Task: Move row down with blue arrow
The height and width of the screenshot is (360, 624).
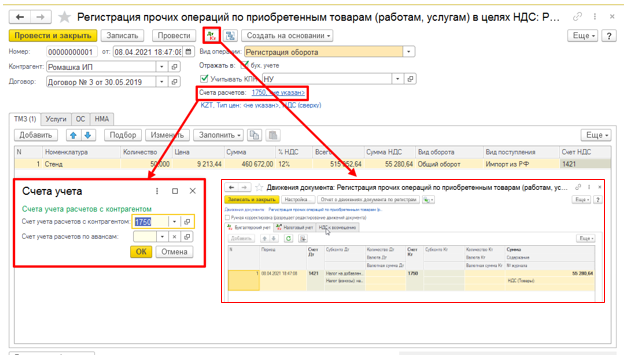Action: pos(88,135)
